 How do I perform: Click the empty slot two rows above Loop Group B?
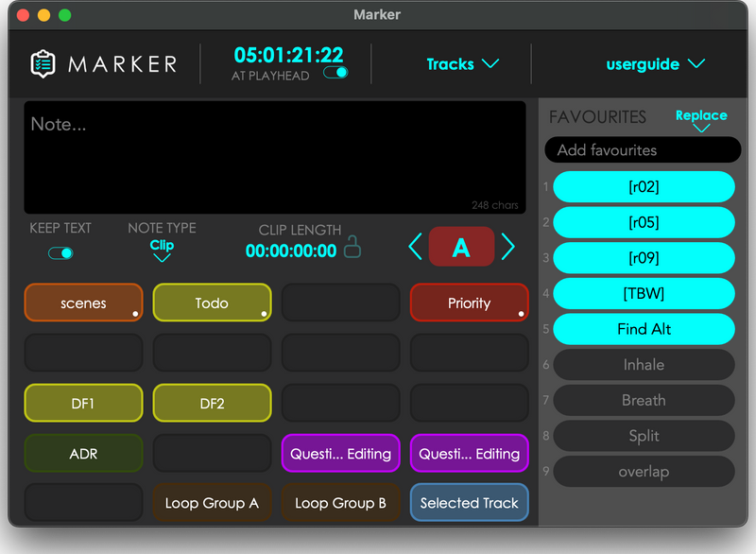pyautogui.click(x=341, y=403)
